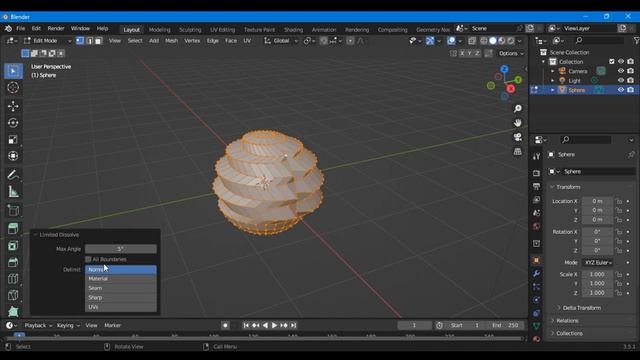The image size is (640, 360).
Task: Click the current frame number field
Action: pos(414,325)
